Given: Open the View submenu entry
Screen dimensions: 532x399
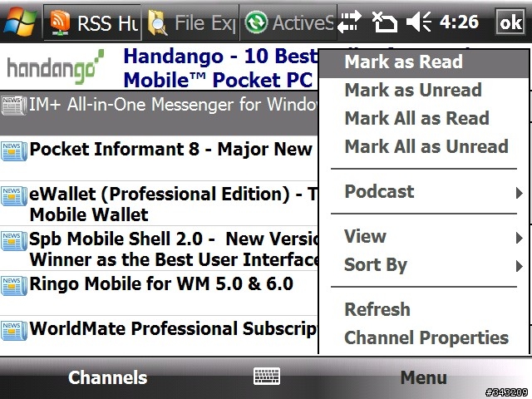Looking at the screenshot, I should click(424, 236).
